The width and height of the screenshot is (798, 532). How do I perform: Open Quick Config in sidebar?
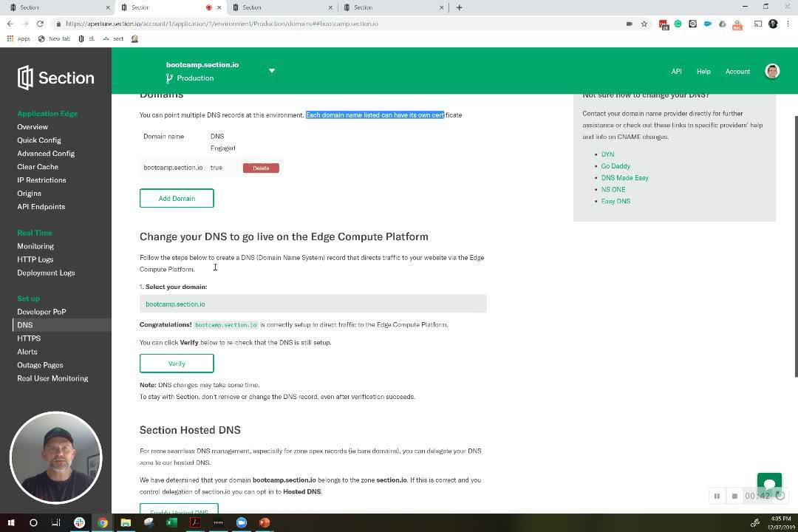click(39, 140)
